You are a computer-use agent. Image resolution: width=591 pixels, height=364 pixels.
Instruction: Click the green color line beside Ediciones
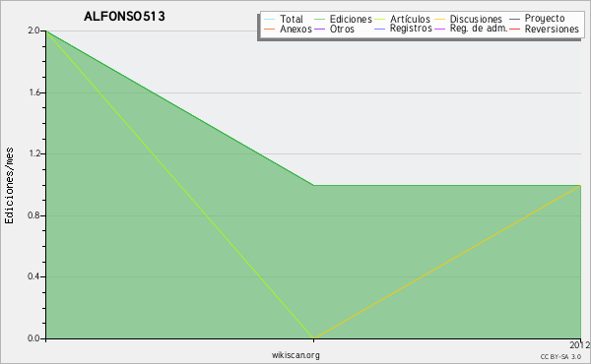tap(319, 20)
